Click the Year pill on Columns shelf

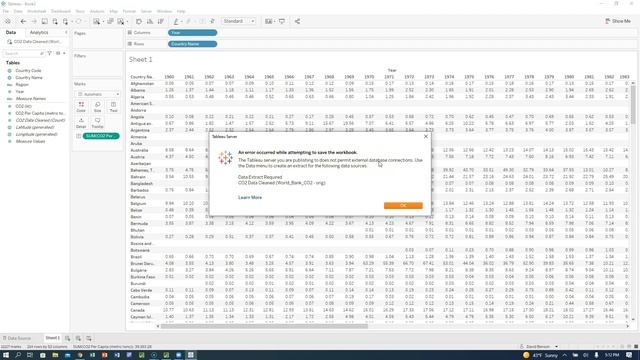point(192,33)
